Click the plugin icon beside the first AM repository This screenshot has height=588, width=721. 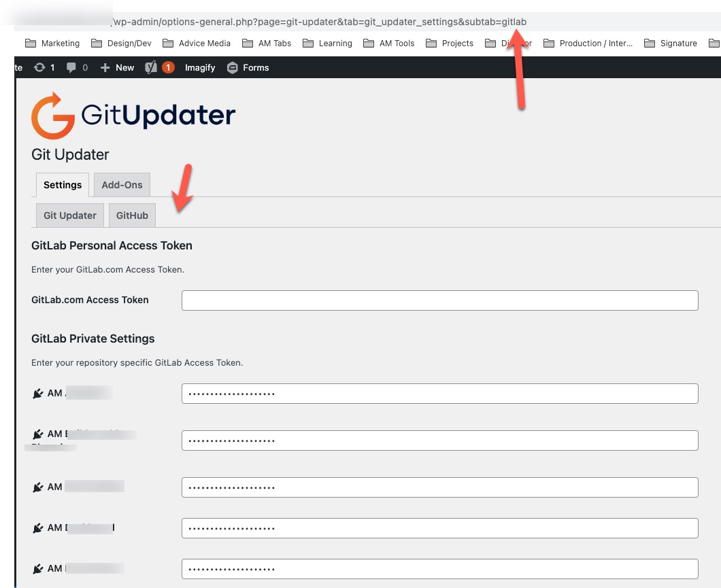(x=37, y=394)
